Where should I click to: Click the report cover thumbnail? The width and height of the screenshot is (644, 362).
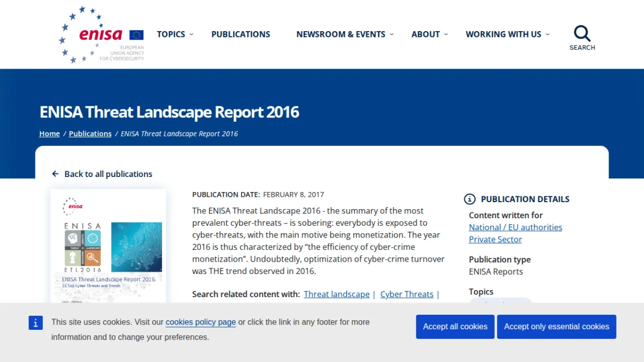108,247
